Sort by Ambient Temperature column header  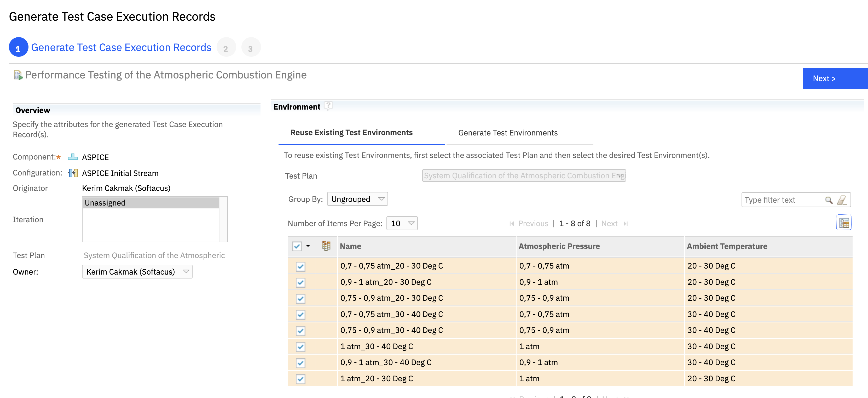click(727, 246)
